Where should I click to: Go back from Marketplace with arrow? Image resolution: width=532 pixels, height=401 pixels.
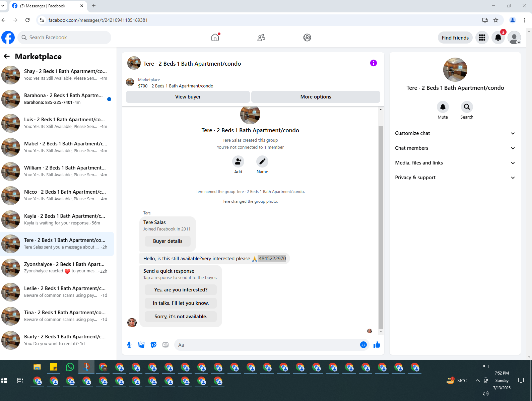coord(7,56)
